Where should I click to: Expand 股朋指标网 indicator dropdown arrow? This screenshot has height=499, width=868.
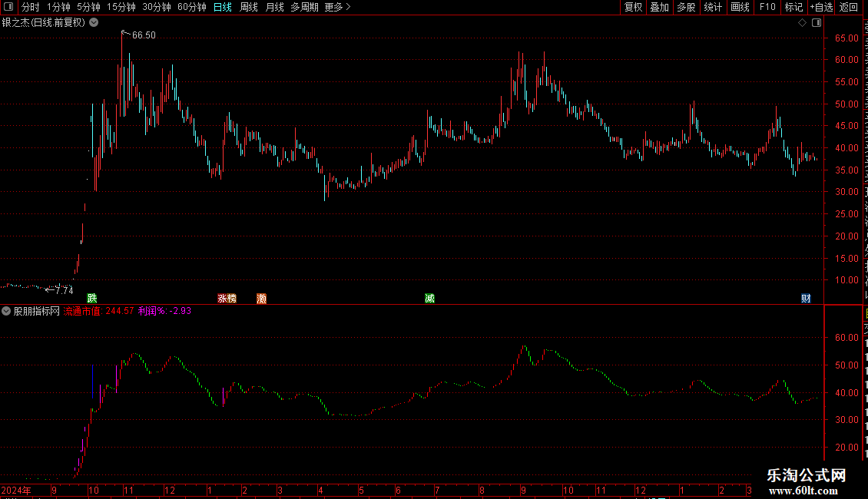pos(6,311)
